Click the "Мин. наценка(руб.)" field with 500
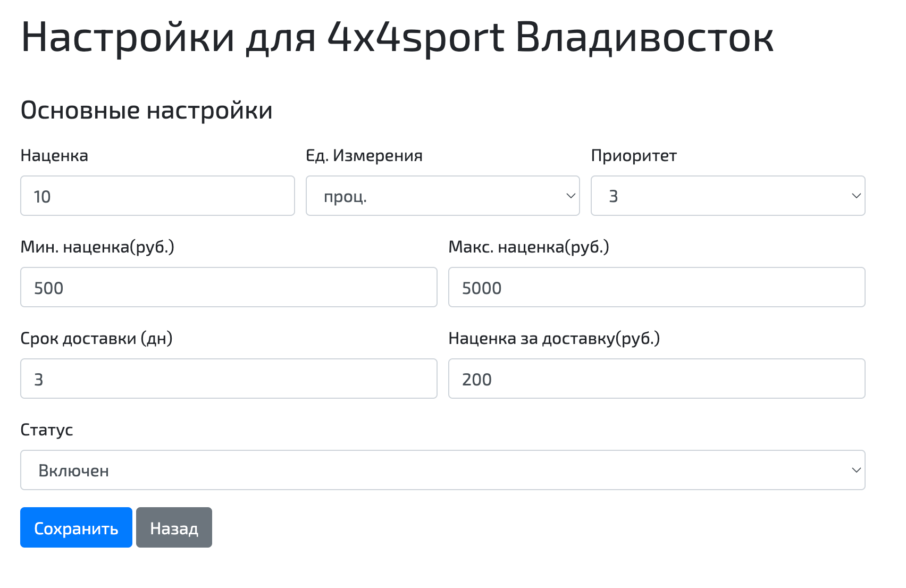 pyautogui.click(x=228, y=287)
